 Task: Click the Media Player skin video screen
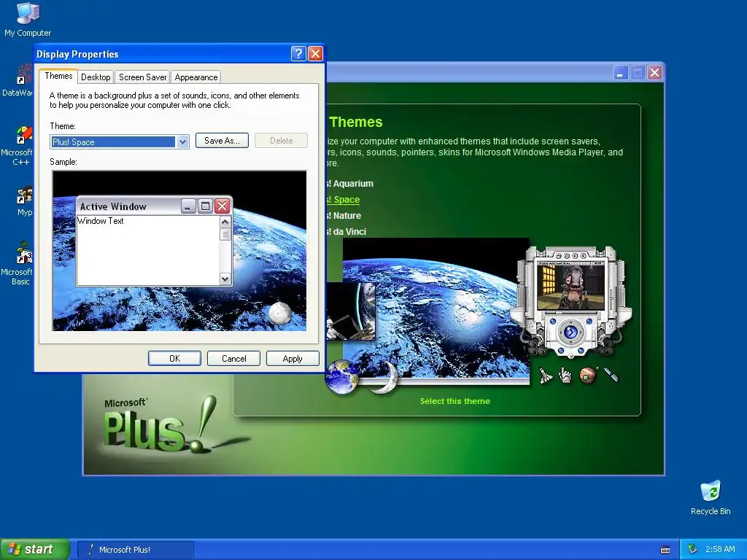tap(570, 287)
